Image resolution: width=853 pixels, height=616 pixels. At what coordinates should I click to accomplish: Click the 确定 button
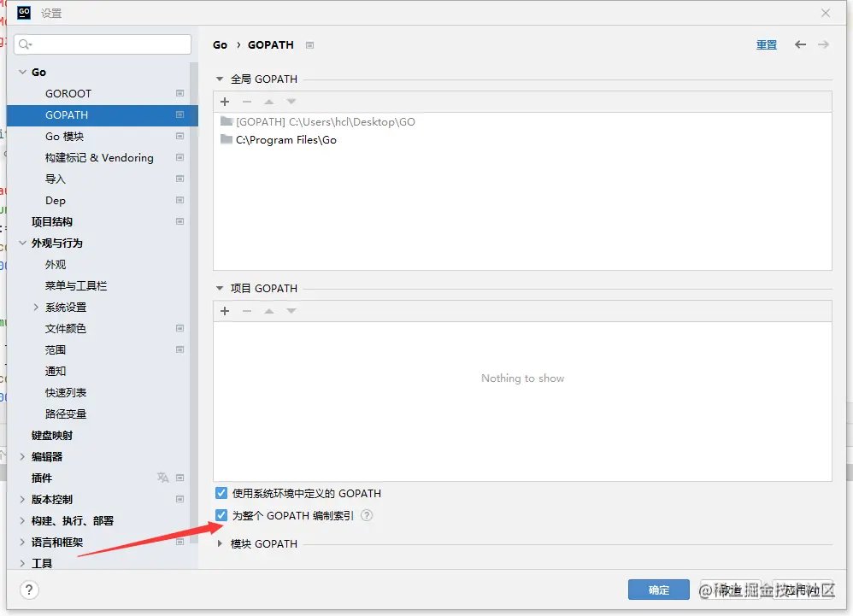(658, 590)
